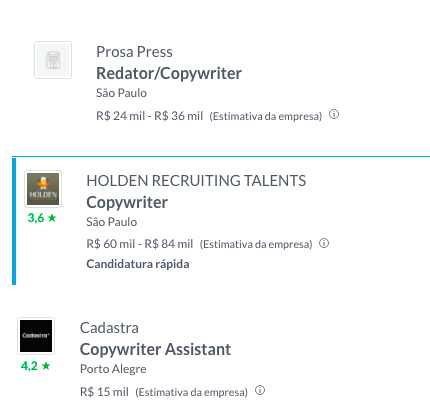Click the 3,6 star rating under HOLDEN logo
The height and width of the screenshot is (418, 430).
pyautogui.click(x=42, y=218)
